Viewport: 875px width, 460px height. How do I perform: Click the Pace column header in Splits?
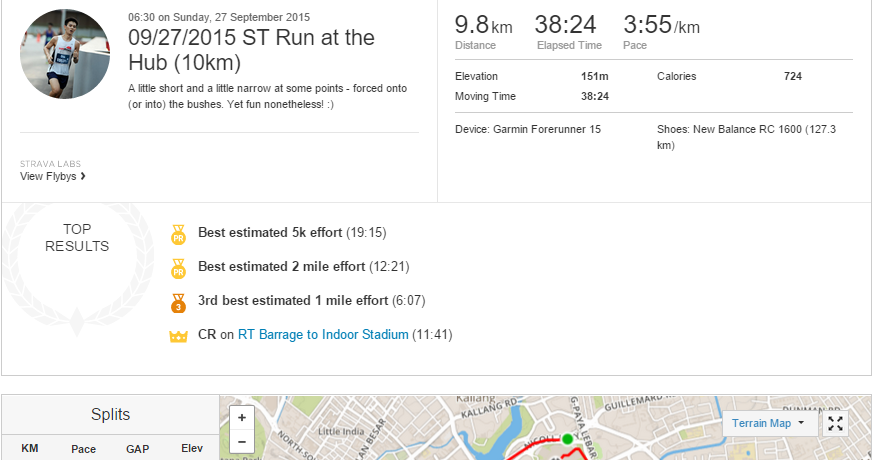pyautogui.click(x=83, y=449)
